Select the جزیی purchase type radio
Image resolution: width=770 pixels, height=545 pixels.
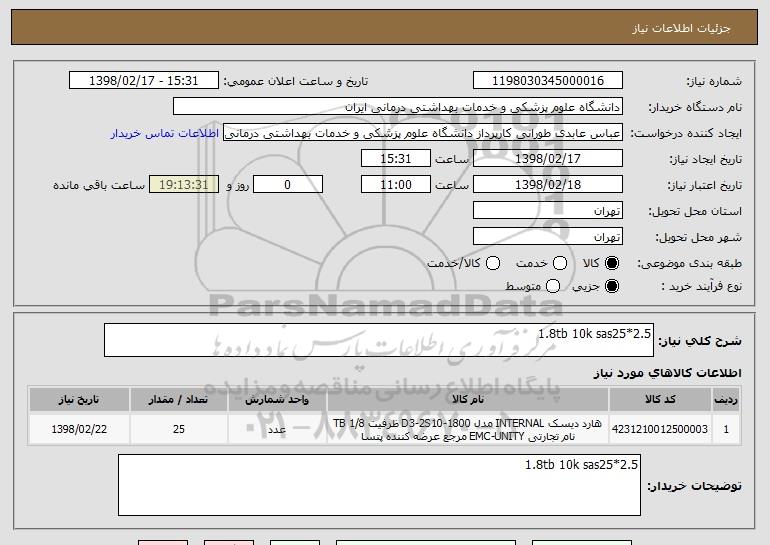tap(612, 286)
